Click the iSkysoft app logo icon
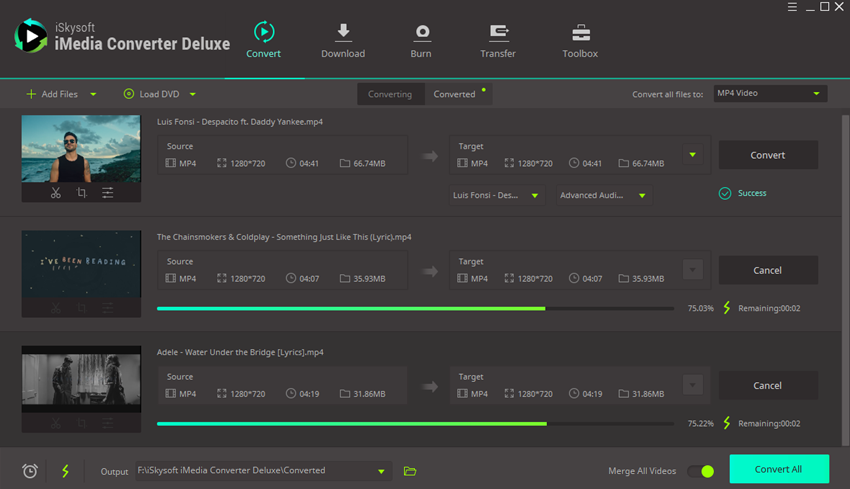The image size is (850, 489). pyautogui.click(x=30, y=36)
